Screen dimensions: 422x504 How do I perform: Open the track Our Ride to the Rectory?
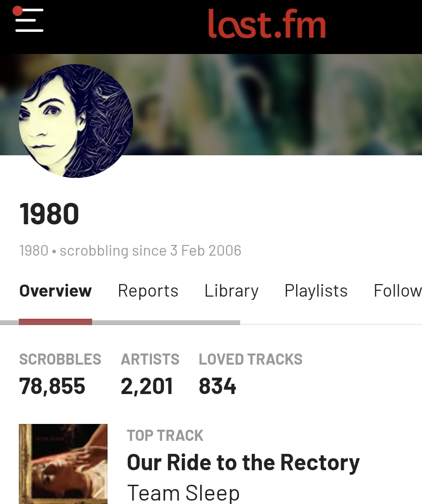click(x=243, y=463)
